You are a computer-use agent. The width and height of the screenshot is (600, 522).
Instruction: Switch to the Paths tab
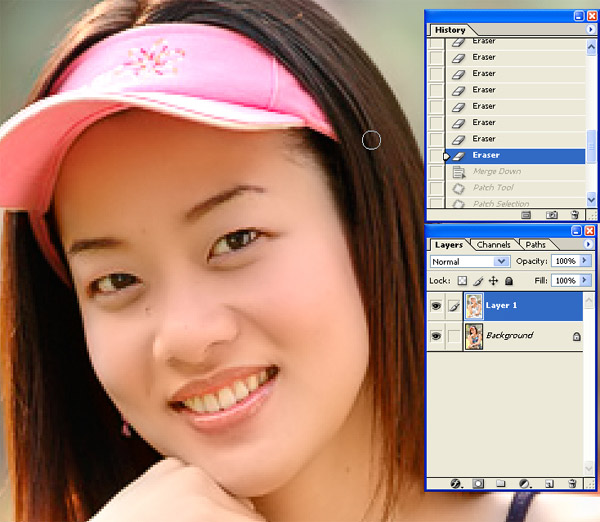[x=535, y=245]
